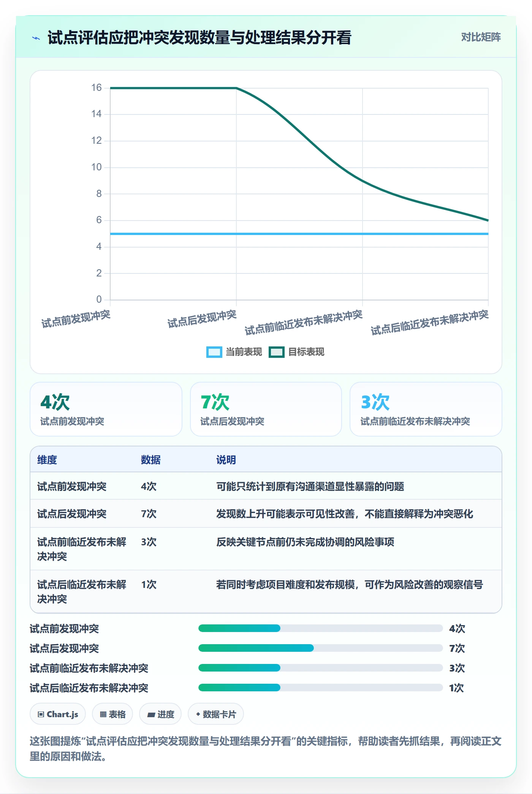Image resolution: width=532 pixels, height=794 pixels.
Task: Select the 试点前发现冲突 table row name
Action: 72,486
